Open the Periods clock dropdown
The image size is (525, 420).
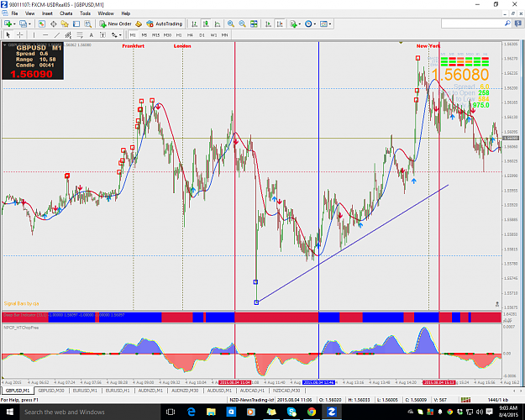310,24
